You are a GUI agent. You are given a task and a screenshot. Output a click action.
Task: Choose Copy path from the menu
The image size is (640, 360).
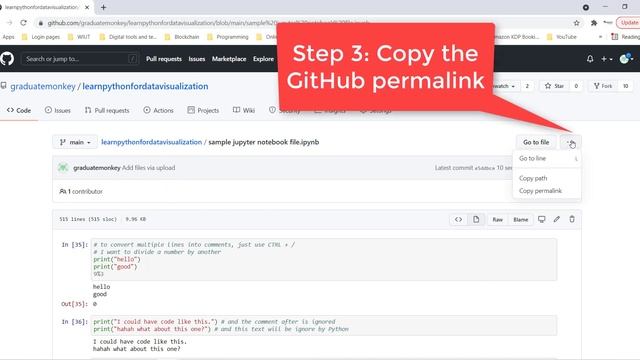547,178
